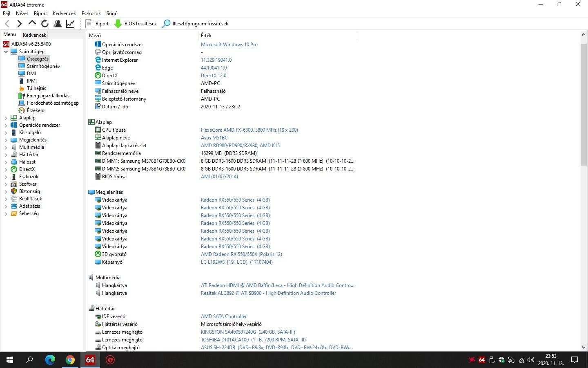Expand the Megjelenítés tree node
588x368 pixels.
(6, 140)
